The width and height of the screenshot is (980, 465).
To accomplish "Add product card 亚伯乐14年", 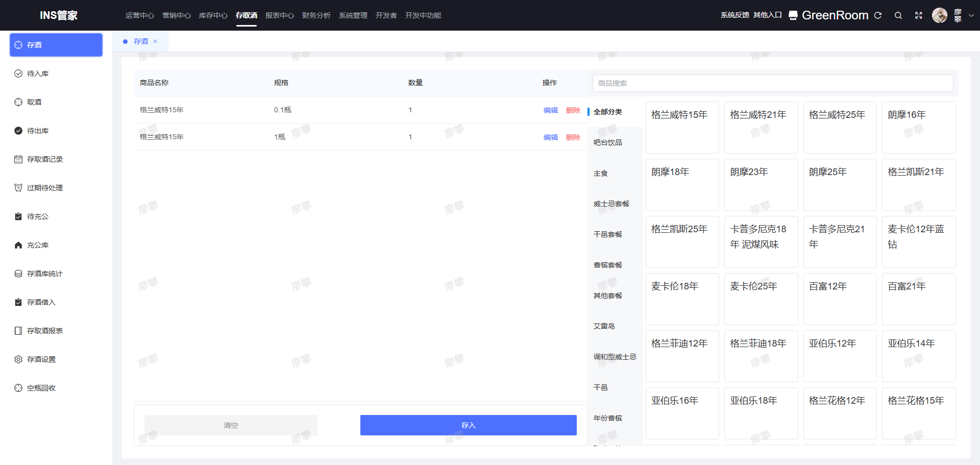I will point(919,356).
